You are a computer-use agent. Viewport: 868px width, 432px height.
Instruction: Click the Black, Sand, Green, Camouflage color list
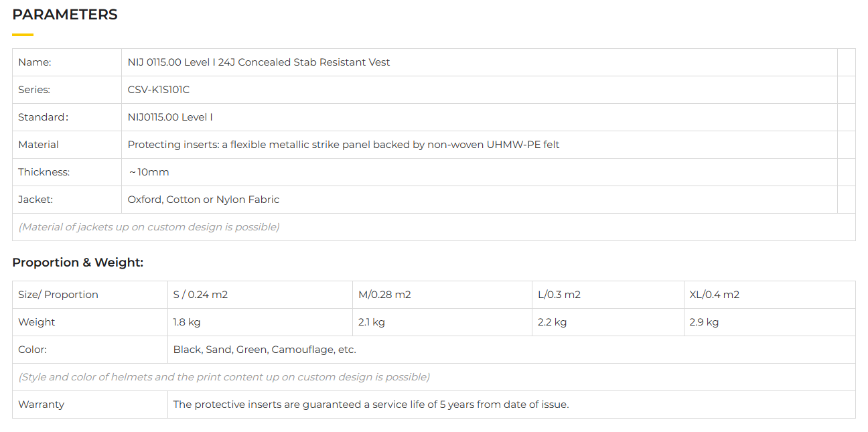click(265, 350)
